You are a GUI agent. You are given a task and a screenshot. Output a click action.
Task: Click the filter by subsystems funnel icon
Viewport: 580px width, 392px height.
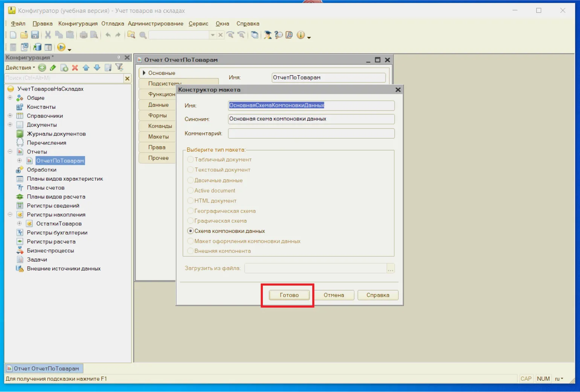point(119,68)
